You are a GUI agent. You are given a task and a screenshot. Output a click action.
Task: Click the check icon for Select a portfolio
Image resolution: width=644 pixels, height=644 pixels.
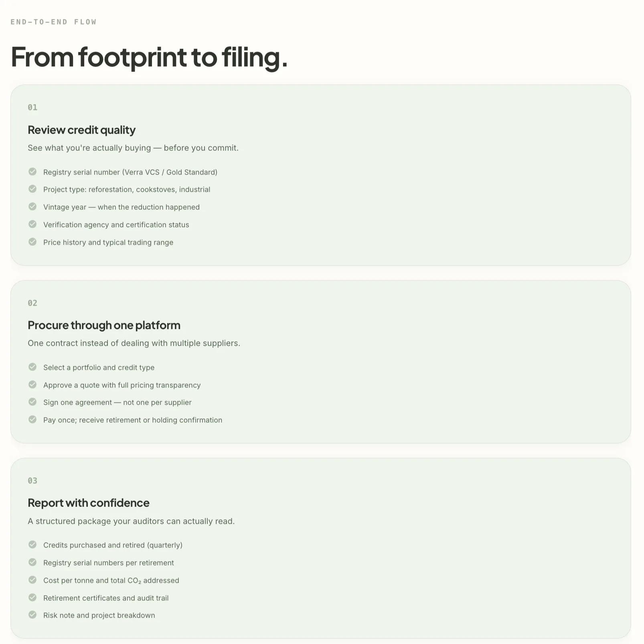coord(32,367)
